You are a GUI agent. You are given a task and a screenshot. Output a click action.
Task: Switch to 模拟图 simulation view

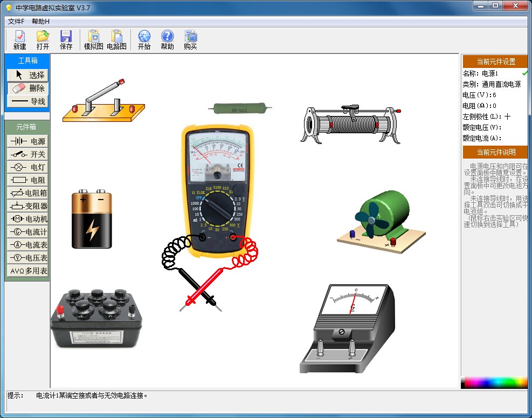pos(93,40)
